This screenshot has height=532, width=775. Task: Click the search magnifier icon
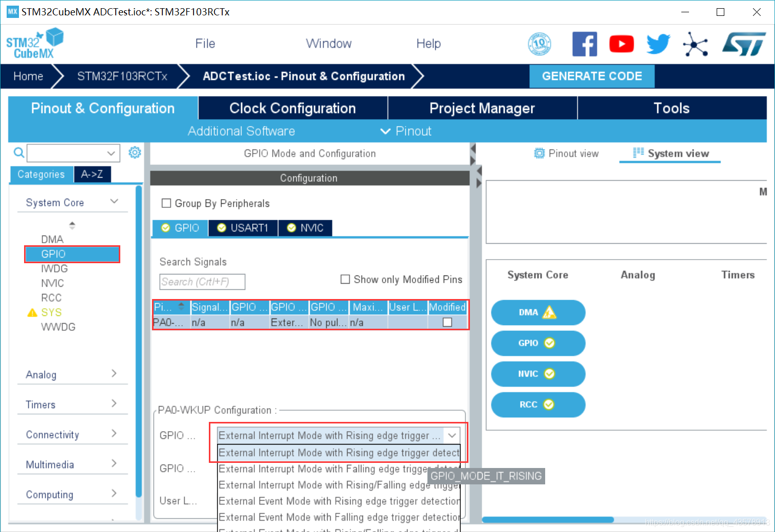point(19,153)
